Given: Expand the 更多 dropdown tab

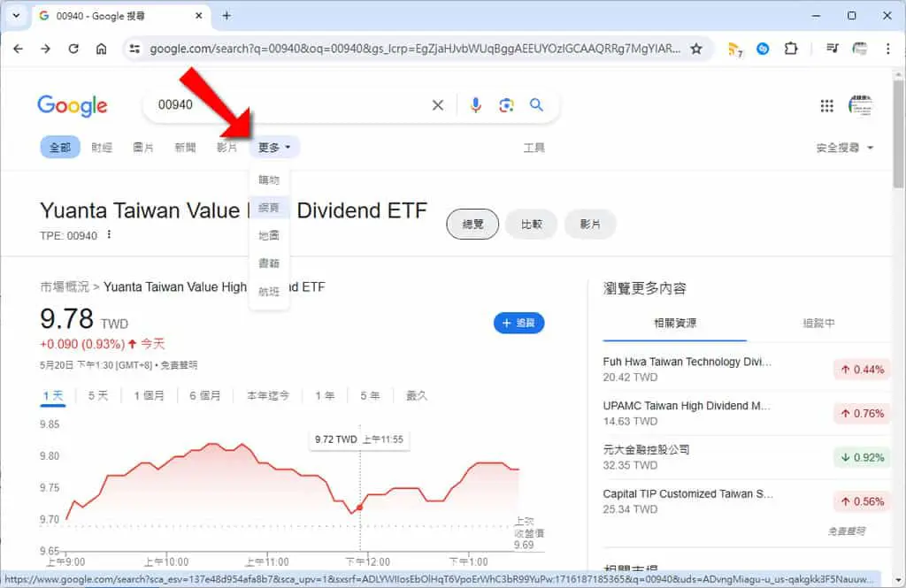Looking at the screenshot, I should 274,148.
